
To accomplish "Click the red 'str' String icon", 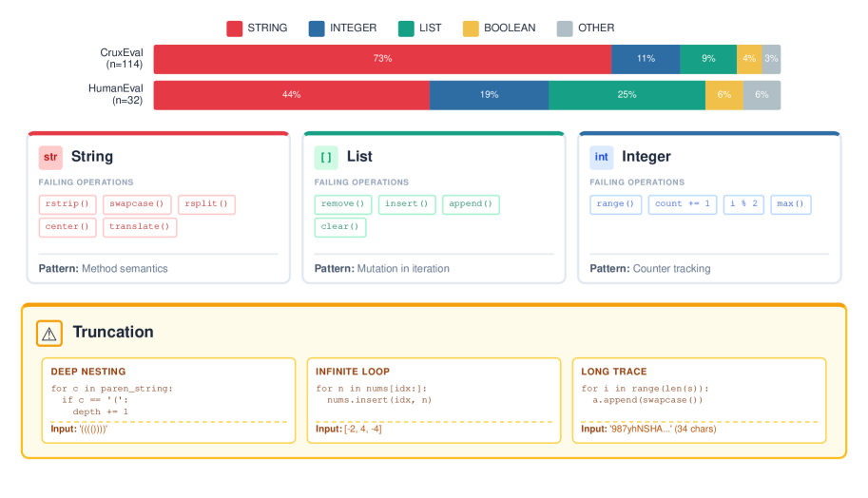I will [50, 157].
